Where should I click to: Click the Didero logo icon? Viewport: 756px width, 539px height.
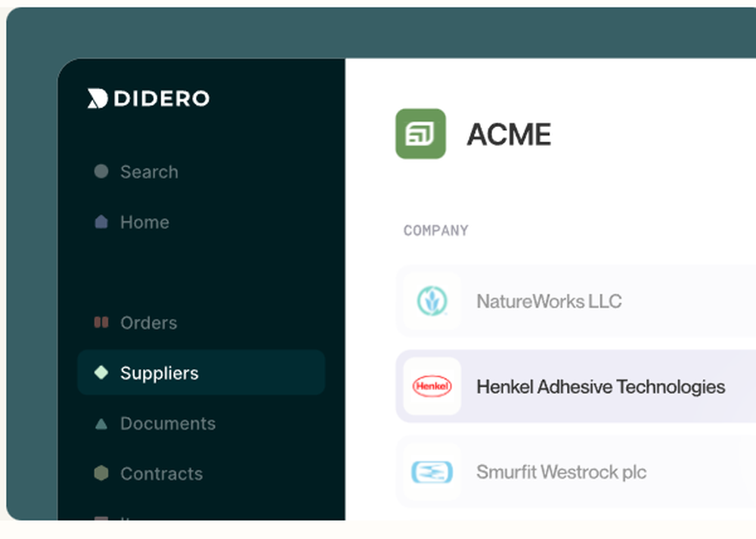tap(96, 98)
